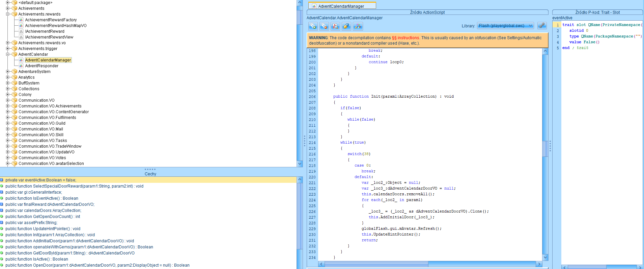Click the Źródło ActionScript panel header
Viewport: 644px width, 269px height.
pyautogui.click(x=427, y=12)
